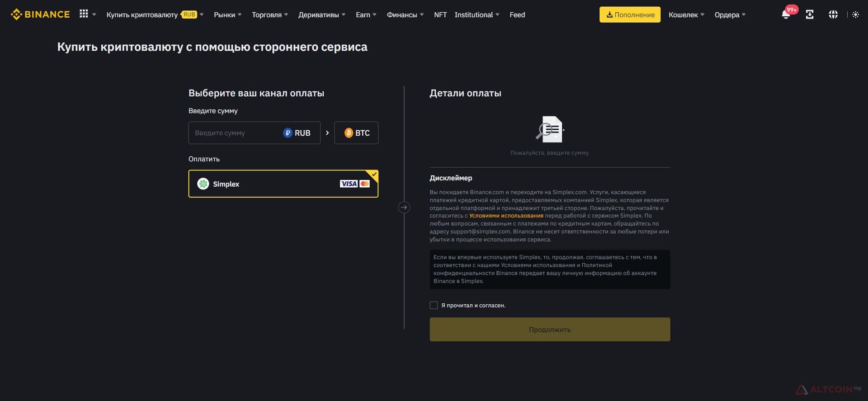Open the apps grid menu icon
868x401 pixels.
84,14
